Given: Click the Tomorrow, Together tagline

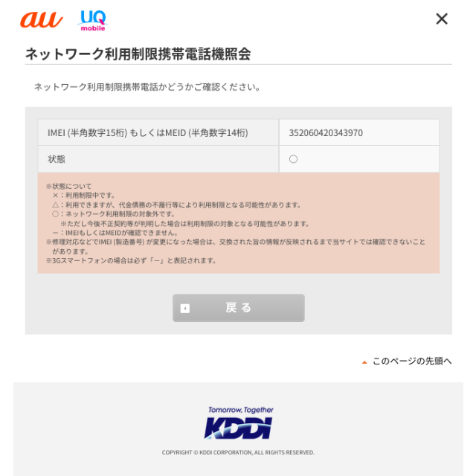Looking at the screenshot, I should (241, 410).
